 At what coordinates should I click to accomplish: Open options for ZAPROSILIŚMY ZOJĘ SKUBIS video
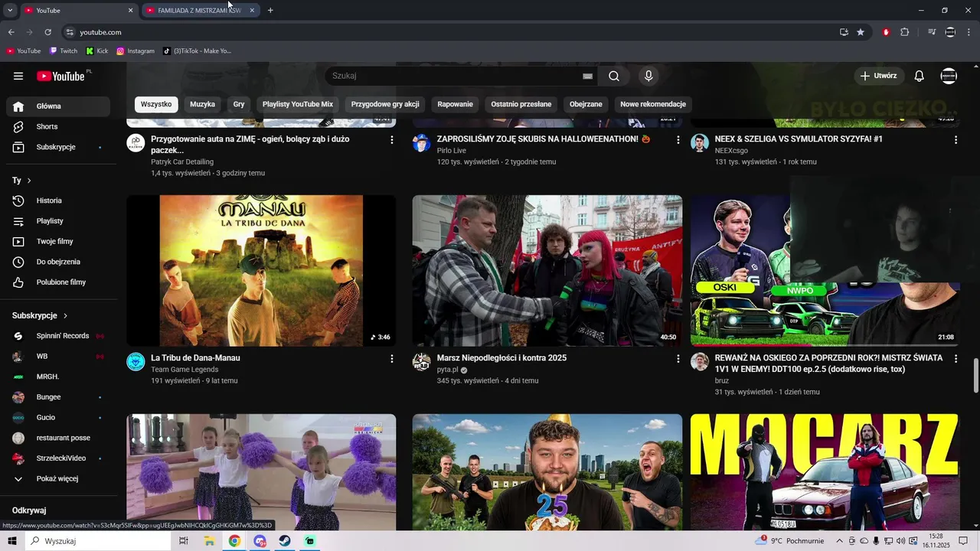678,140
